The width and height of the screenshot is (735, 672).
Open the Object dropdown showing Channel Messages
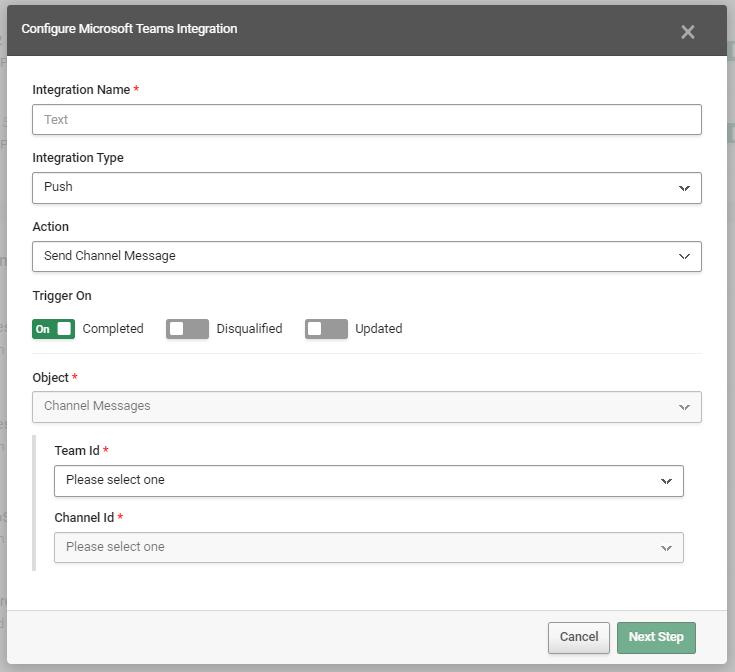pos(367,407)
